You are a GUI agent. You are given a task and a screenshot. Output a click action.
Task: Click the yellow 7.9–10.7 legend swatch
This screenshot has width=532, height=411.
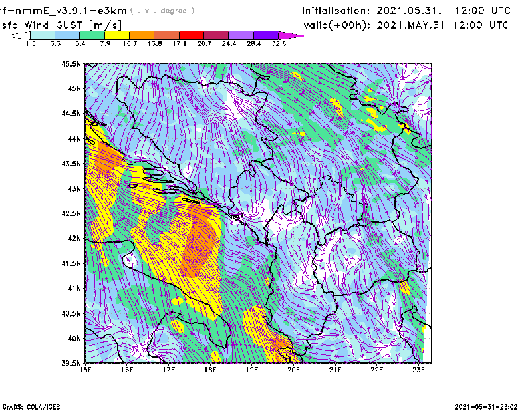pyautogui.click(x=117, y=35)
